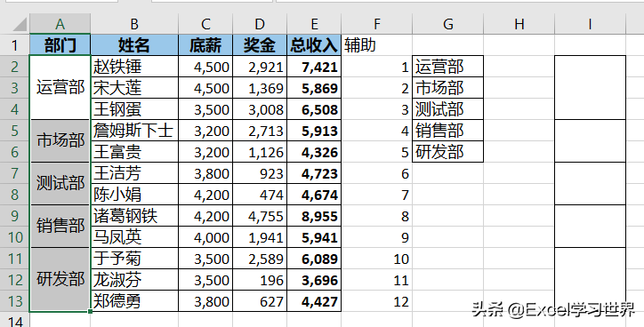
Task: Select column I header
Action: 591,24
